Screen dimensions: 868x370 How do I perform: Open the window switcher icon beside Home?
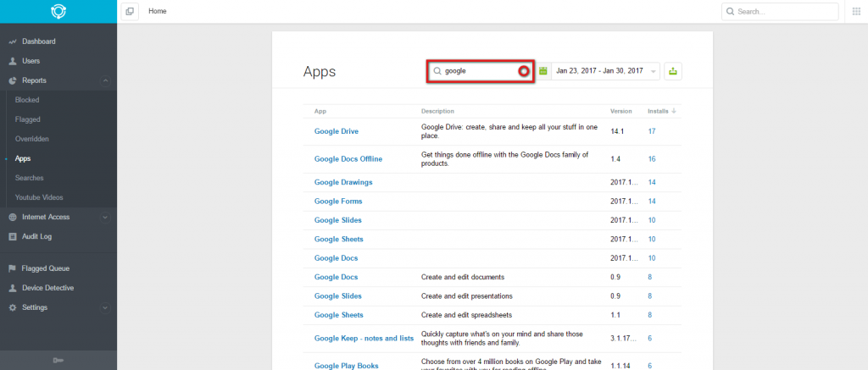pos(130,12)
